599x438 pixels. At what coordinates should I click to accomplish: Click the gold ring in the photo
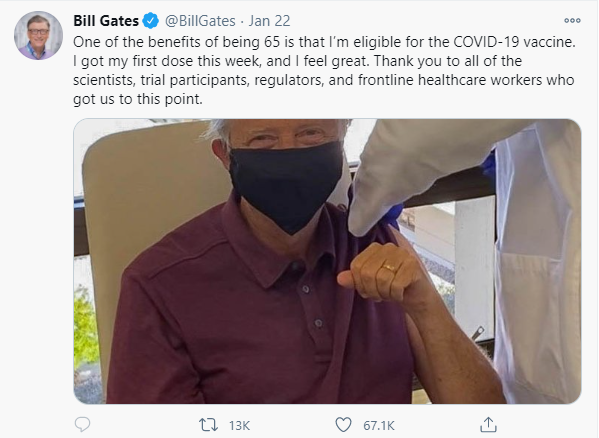click(389, 267)
